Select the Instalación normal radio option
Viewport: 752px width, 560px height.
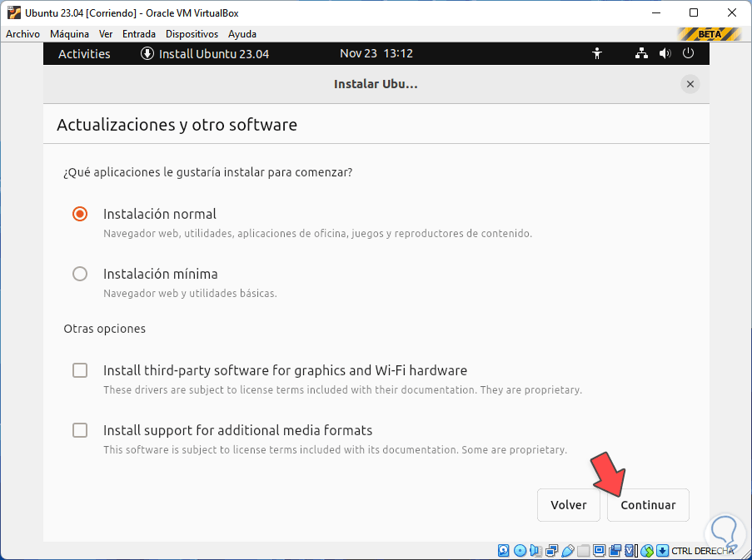tap(80, 214)
